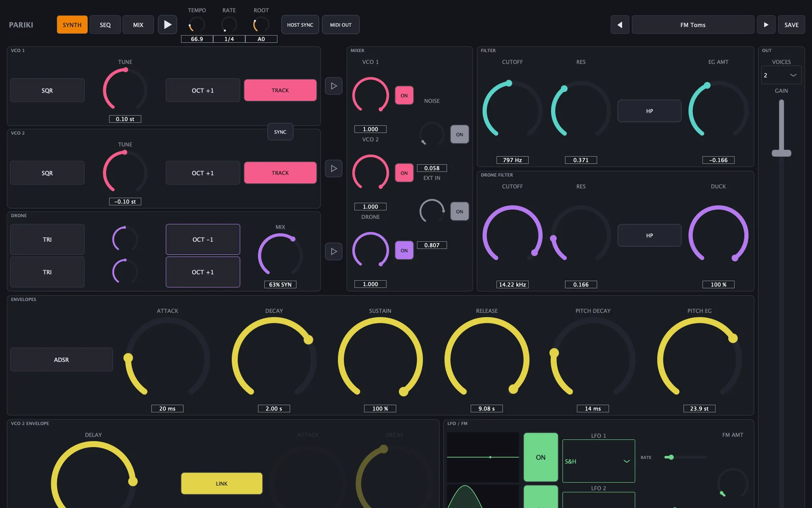Viewport: 812px width, 508px height.
Task: Click the FM Toms preset name
Action: (x=693, y=25)
